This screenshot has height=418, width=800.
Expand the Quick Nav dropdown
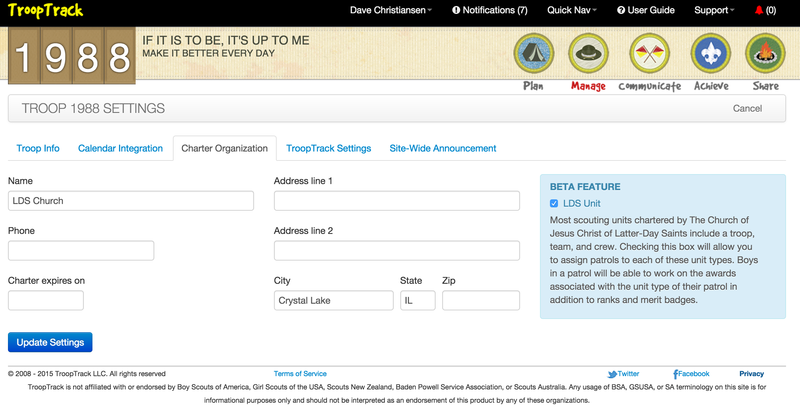[x=572, y=10]
